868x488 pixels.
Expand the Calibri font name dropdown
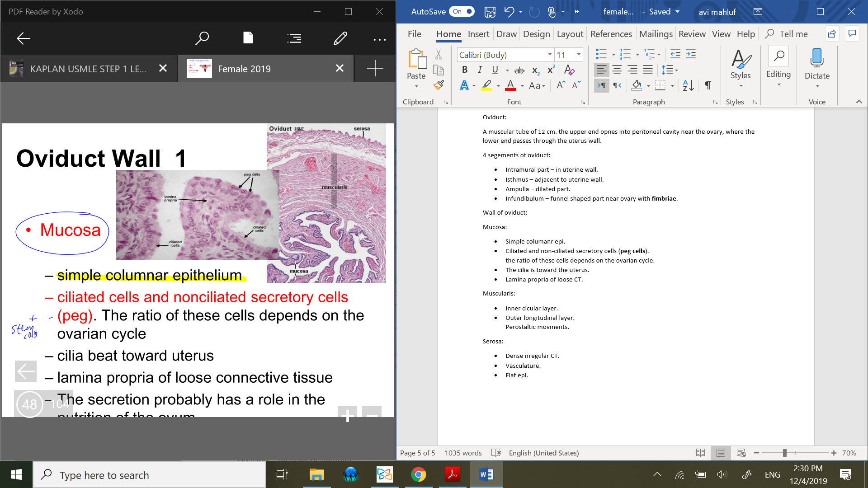(550, 55)
